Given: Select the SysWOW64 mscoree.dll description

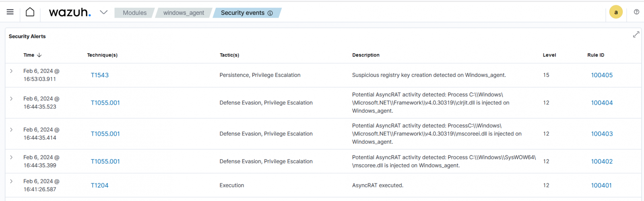Looking at the screenshot, I should pos(444,162).
